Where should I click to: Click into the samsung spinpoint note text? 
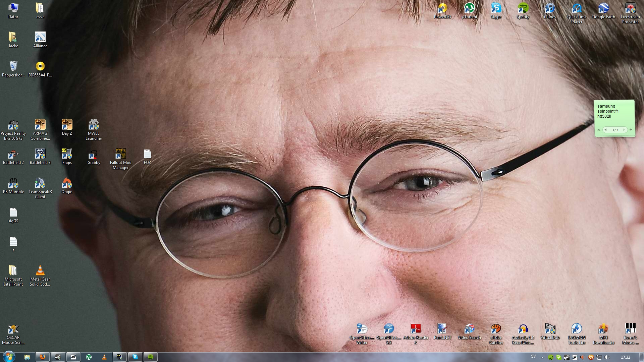pos(608,111)
